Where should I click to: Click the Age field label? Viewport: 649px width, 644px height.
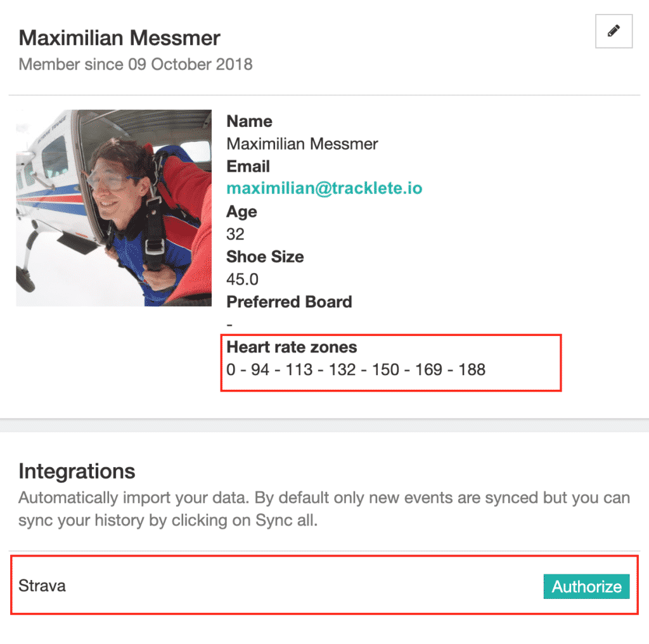[x=241, y=212]
